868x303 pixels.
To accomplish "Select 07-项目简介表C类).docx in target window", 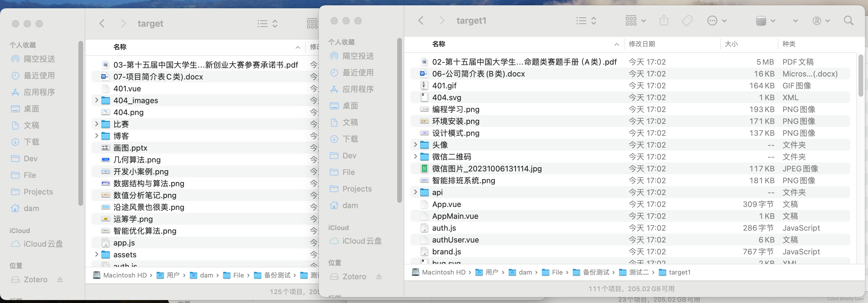I will pos(205,77).
